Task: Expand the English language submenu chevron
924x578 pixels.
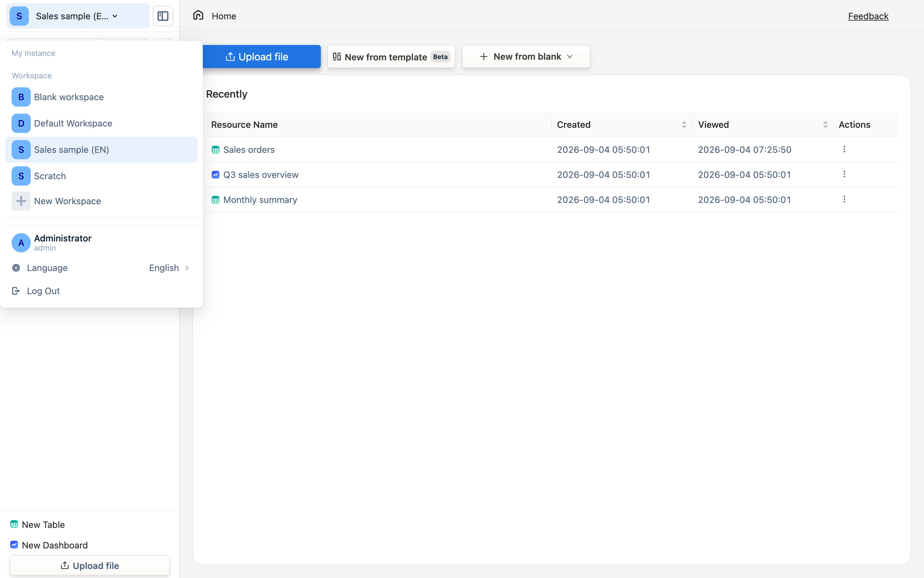Action: click(187, 268)
